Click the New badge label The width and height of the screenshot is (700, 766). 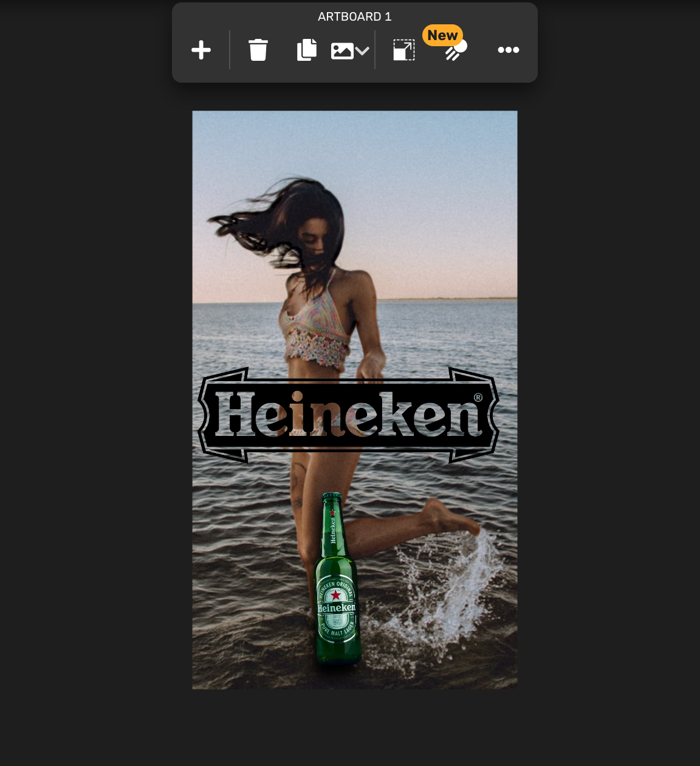point(442,35)
